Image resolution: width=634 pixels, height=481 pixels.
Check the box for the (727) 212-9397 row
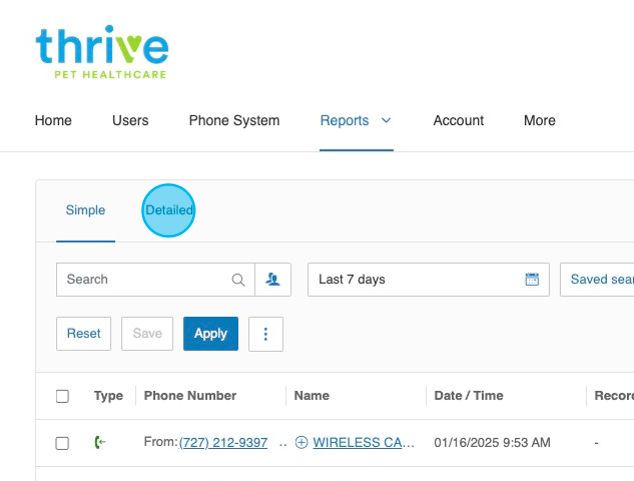coord(62,443)
